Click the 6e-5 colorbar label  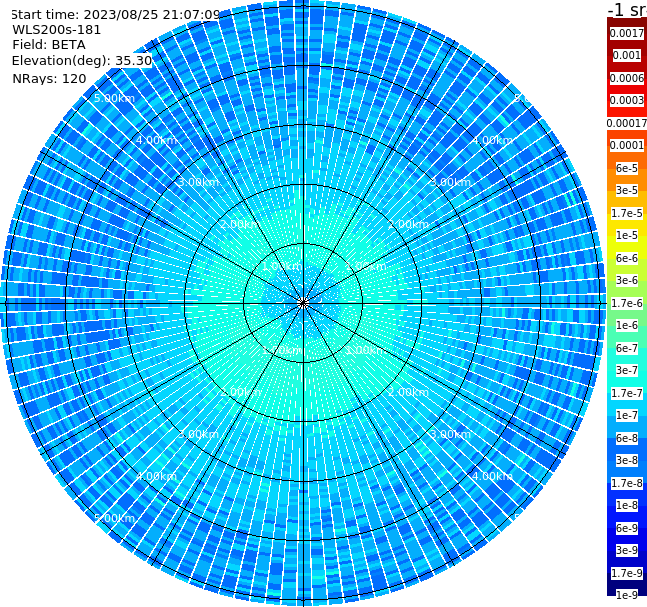pos(627,168)
